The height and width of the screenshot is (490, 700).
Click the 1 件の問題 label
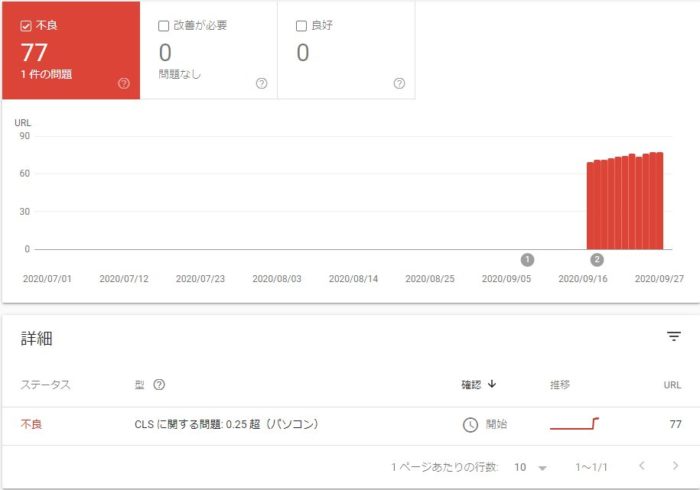coord(46,74)
